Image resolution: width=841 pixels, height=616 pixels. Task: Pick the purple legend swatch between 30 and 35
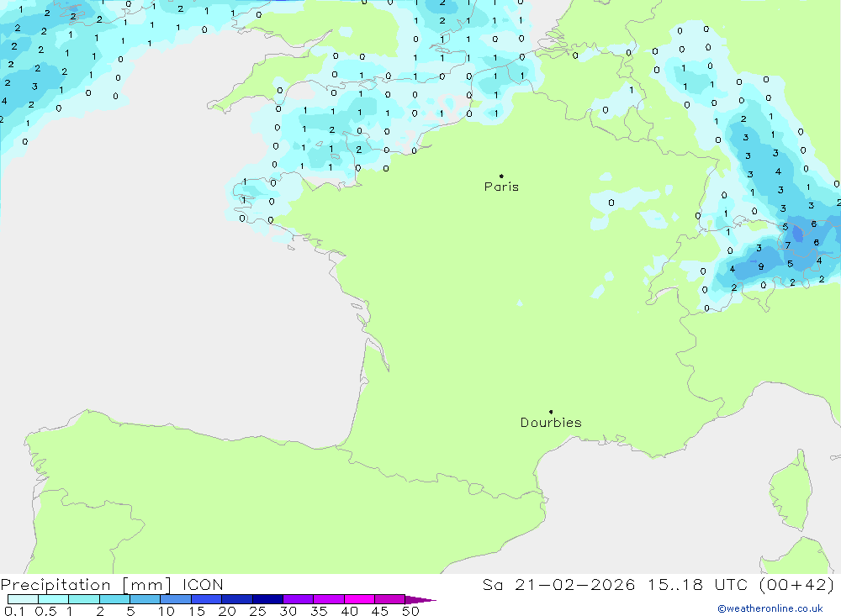pyautogui.click(x=299, y=599)
